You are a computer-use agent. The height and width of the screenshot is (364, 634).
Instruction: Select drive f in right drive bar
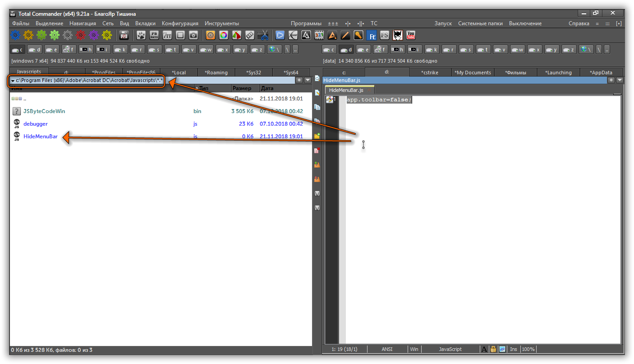[x=381, y=50]
